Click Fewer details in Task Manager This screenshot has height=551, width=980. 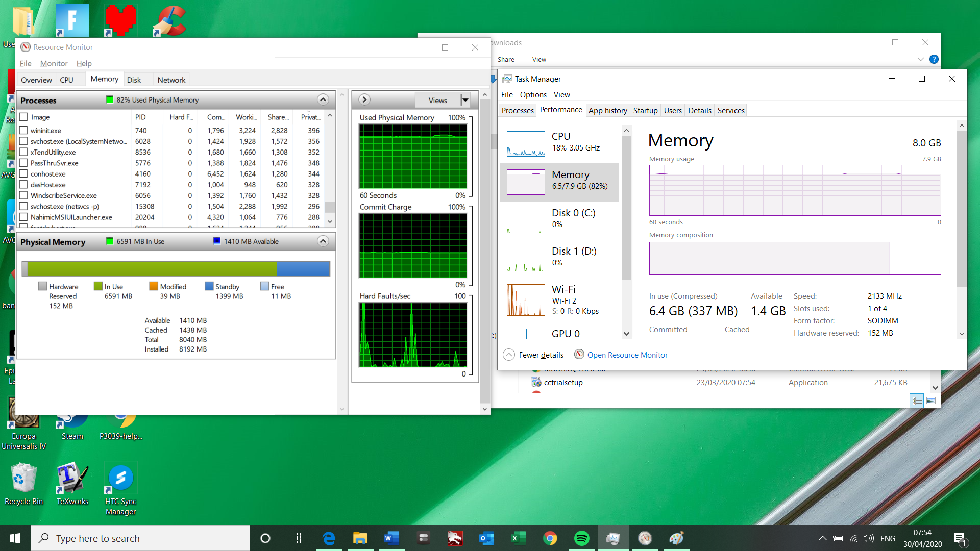(x=541, y=355)
